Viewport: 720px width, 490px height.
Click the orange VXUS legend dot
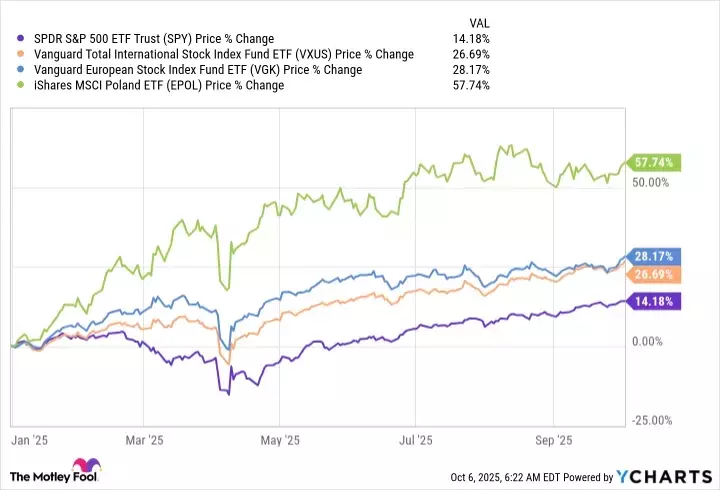click(10, 54)
